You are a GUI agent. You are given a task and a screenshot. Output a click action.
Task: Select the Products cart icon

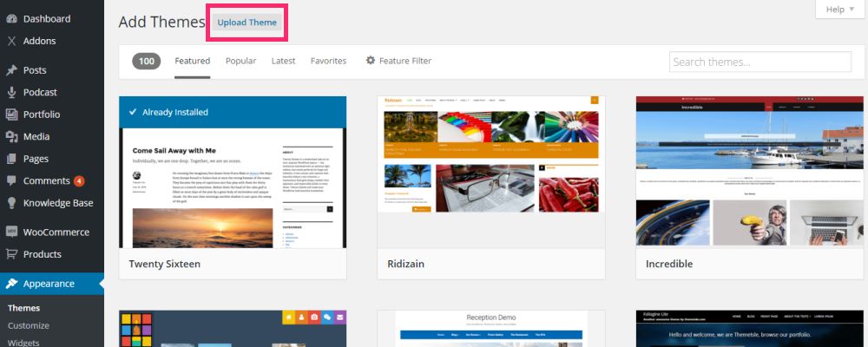11,254
